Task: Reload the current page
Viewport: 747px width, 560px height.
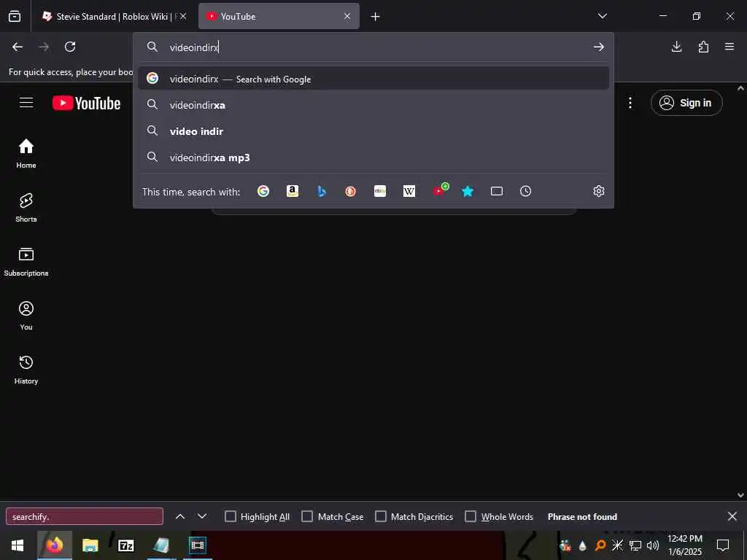Action: [70, 47]
